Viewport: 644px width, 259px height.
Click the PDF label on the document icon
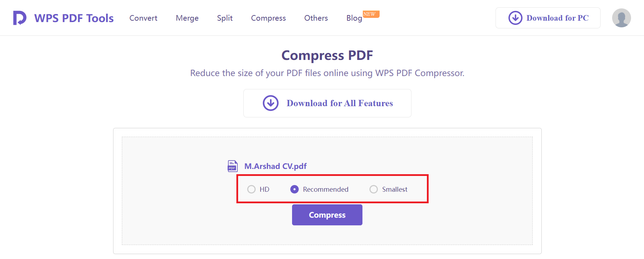pyautogui.click(x=232, y=168)
